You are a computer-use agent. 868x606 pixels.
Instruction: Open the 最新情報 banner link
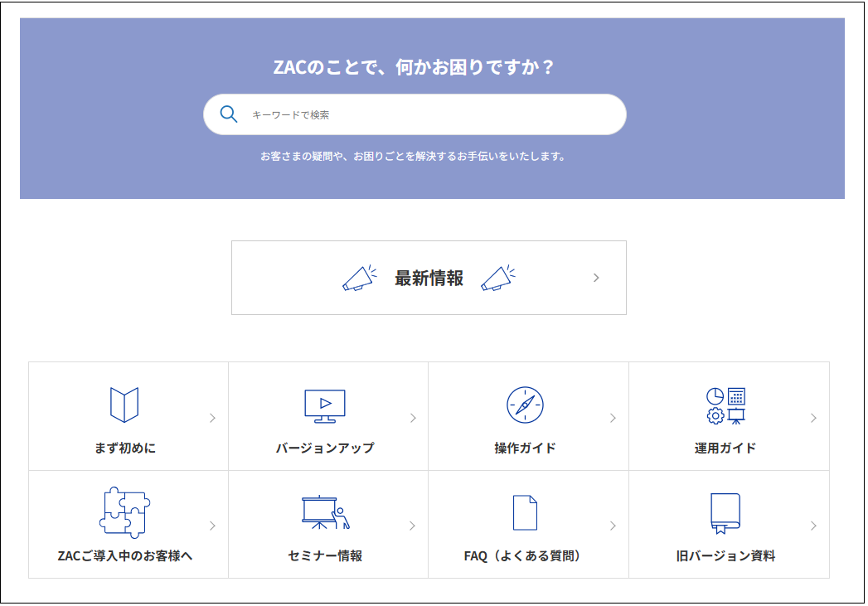point(429,279)
